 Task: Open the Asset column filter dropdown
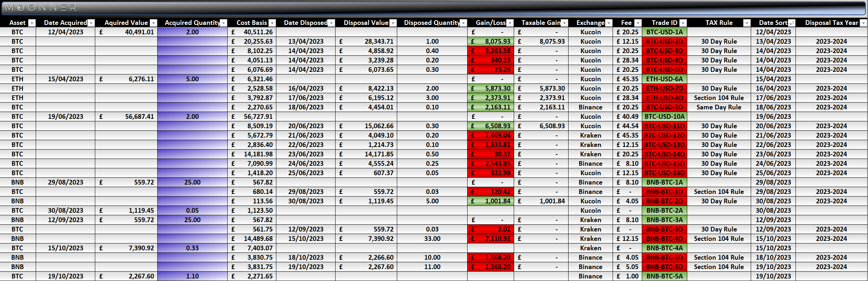[x=32, y=23]
